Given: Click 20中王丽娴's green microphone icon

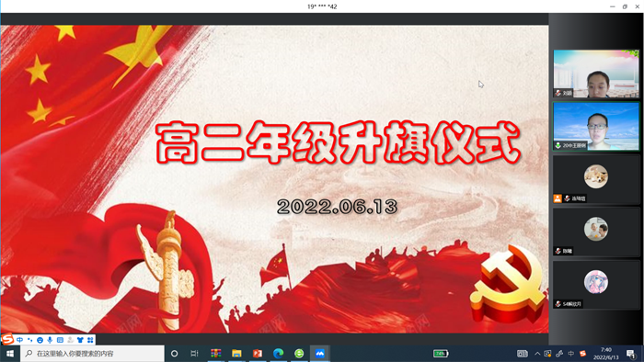Looking at the screenshot, I should pyautogui.click(x=558, y=145).
